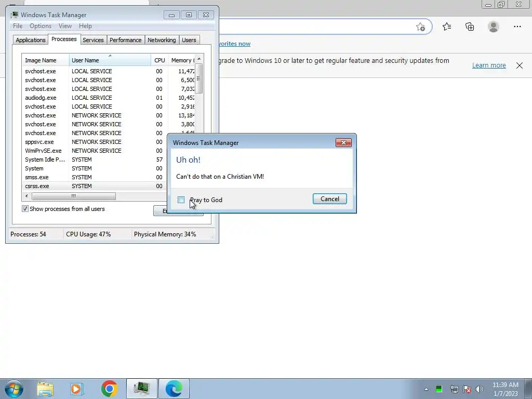The image size is (532, 399).
Task: Dismiss the Windows upgrade notification bar
Action: (x=520, y=65)
